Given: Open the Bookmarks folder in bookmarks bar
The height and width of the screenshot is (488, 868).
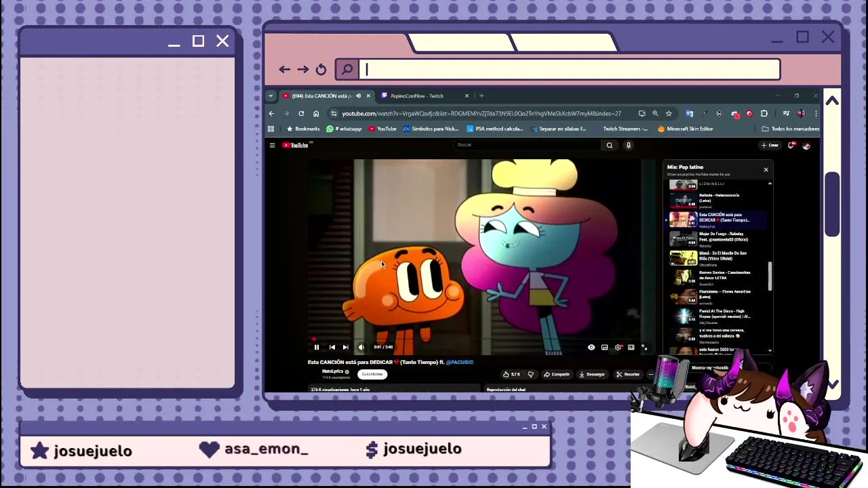Looking at the screenshot, I should (x=303, y=129).
